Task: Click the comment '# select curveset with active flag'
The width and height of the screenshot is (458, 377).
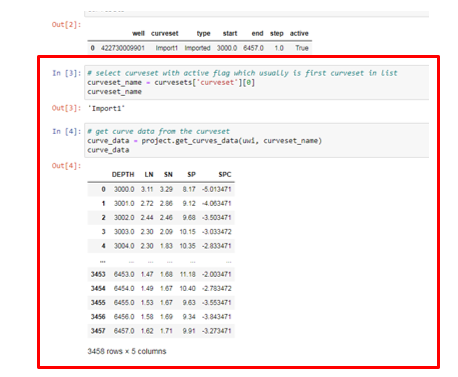Action: click(x=159, y=73)
